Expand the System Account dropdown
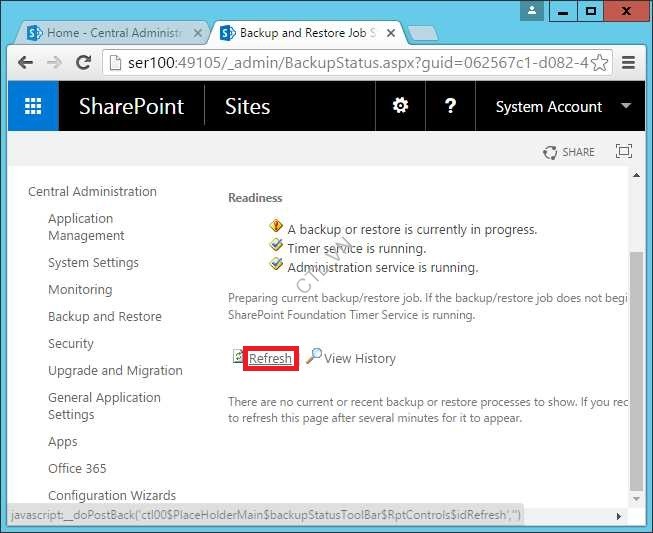Screen dimensions: 653x533 pos(625,106)
